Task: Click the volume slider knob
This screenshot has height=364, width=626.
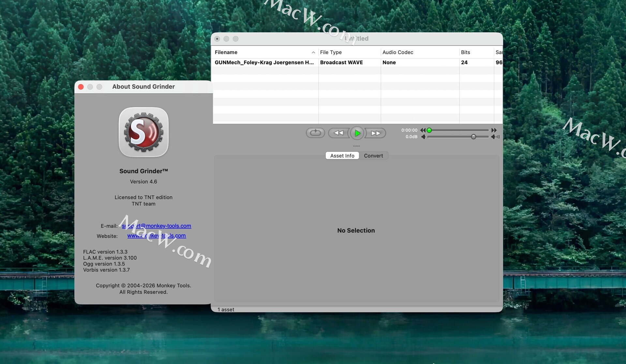Action: (x=473, y=137)
